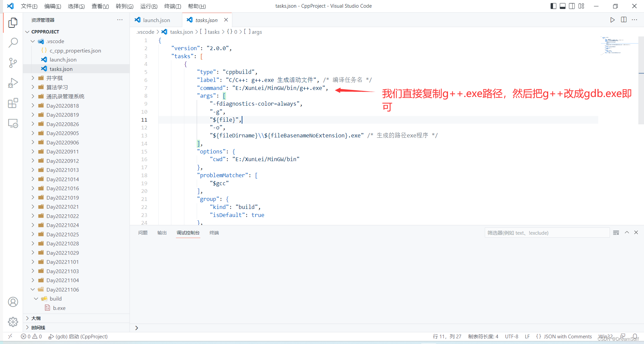Image resolution: width=644 pixels, height=344 pixels.
Task: Click the remote window status bar icon
Action: click(10, 336)
